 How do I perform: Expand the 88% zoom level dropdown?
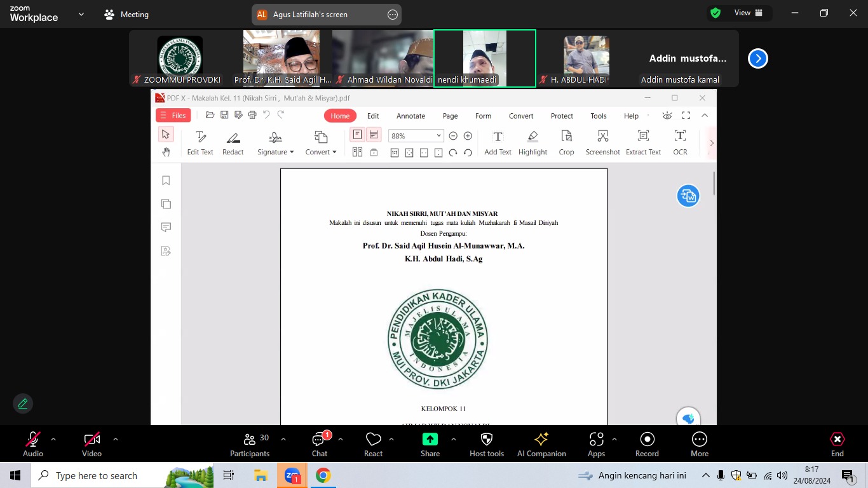click(438, 136)
